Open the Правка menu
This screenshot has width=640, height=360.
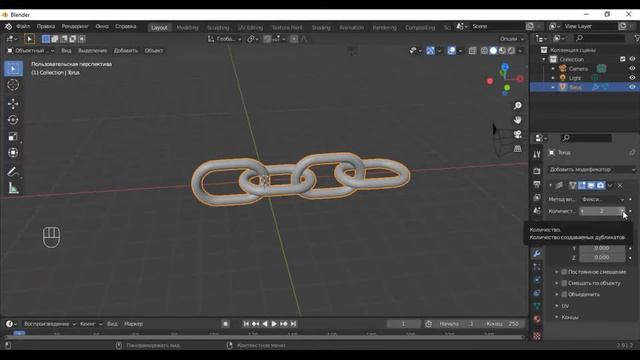46,26
